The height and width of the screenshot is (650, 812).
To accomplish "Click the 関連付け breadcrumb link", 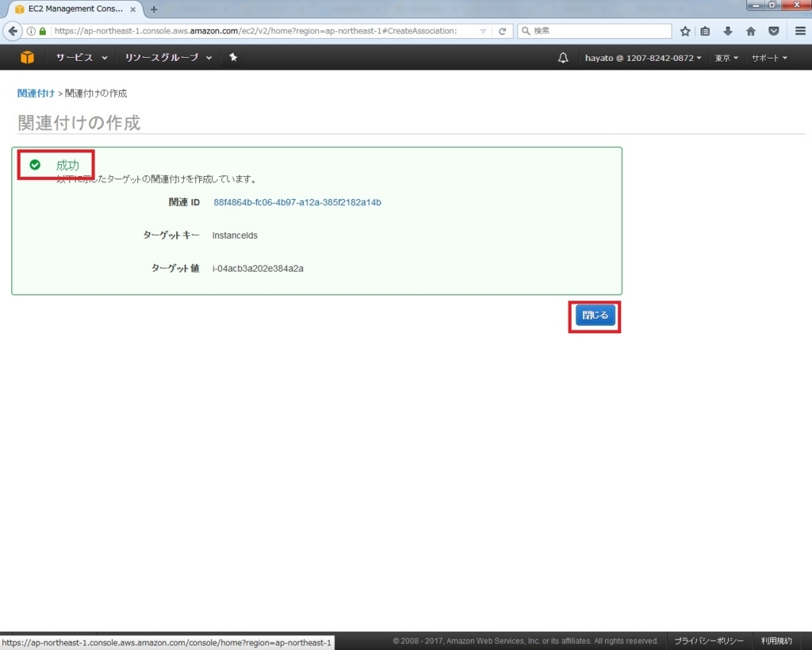I will coord(36,94).
